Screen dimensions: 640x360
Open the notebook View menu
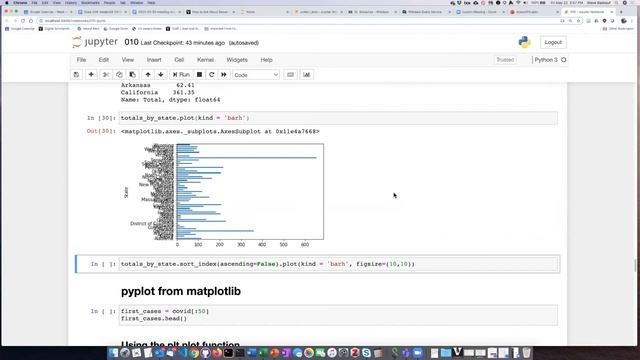point(128,60)
